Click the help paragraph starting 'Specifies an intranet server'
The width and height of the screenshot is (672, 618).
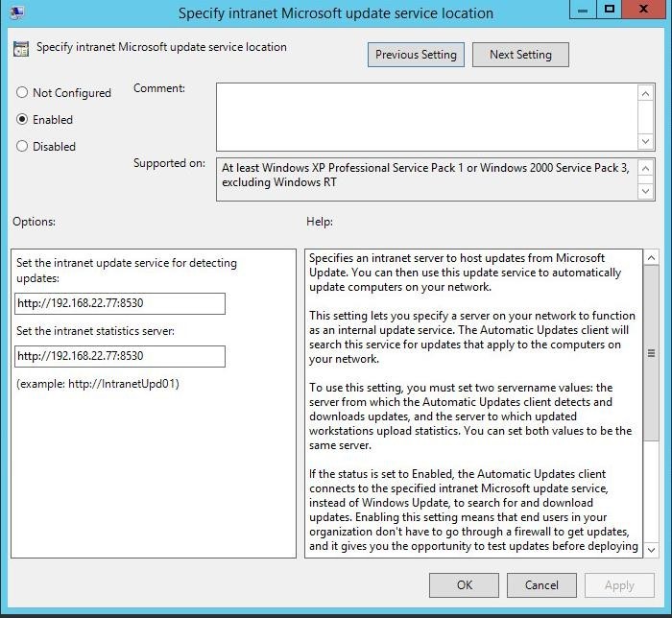point(465,273)
